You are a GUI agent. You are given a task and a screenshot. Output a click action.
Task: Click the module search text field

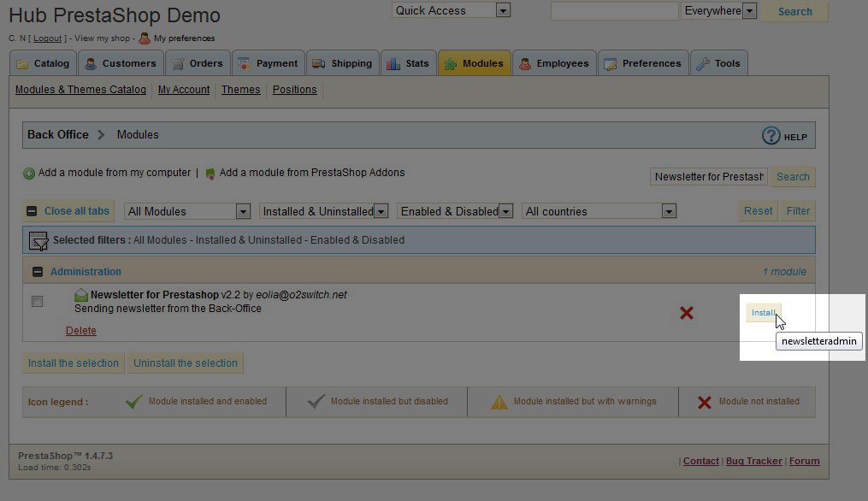[x=708, y=177]
